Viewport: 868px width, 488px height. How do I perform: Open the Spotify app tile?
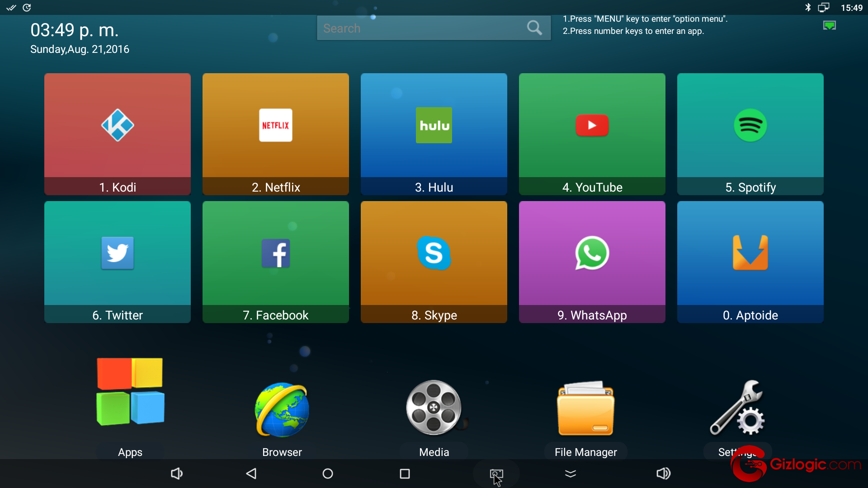(750, 134)
